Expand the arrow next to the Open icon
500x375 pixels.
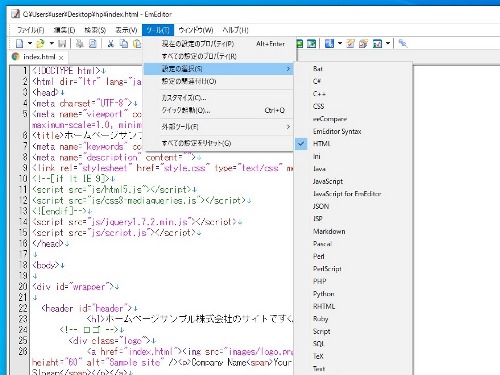click(x=52, y=43)
